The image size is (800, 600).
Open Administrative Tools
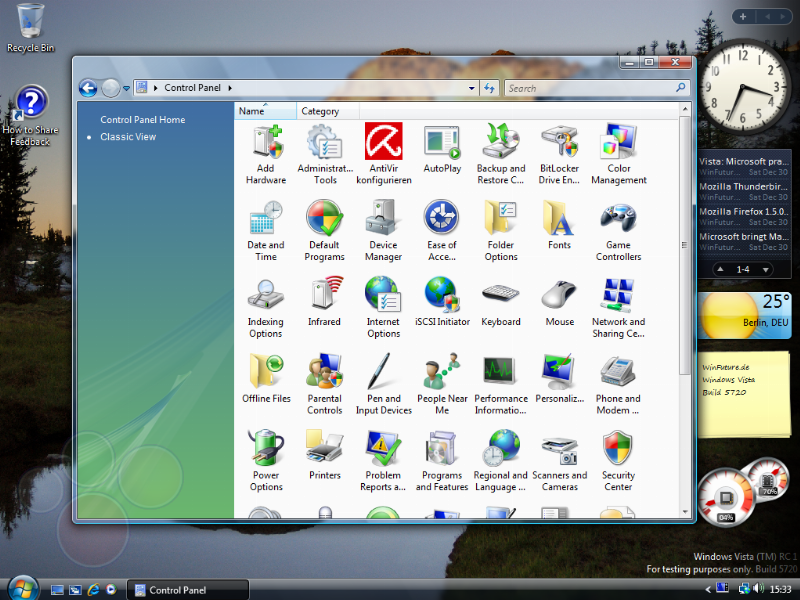(325, 154)
